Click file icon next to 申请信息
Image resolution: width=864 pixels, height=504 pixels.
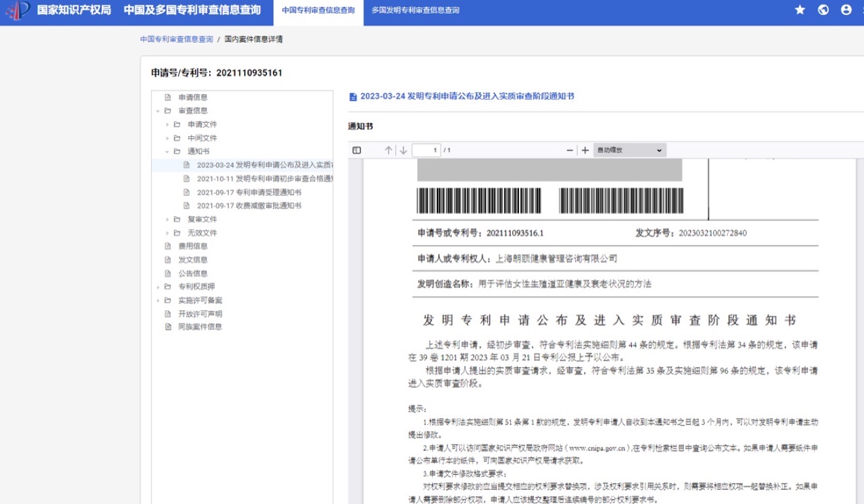click(x=168, y=97)
